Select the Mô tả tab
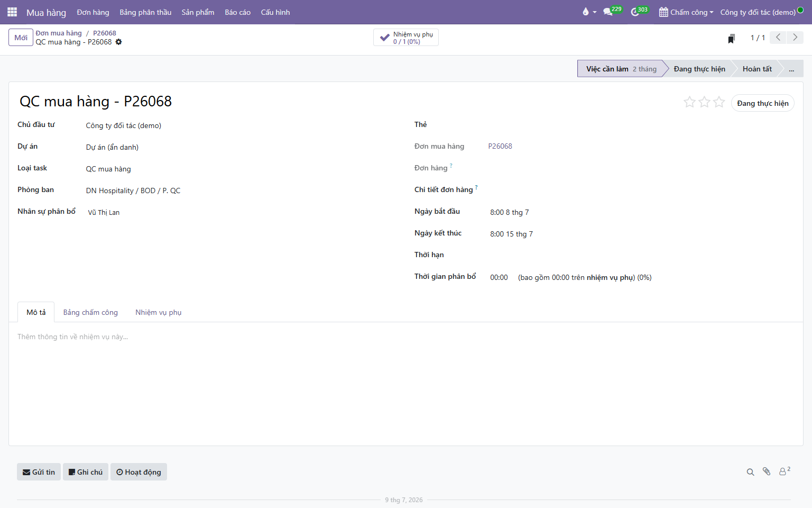 click(36, 312)
